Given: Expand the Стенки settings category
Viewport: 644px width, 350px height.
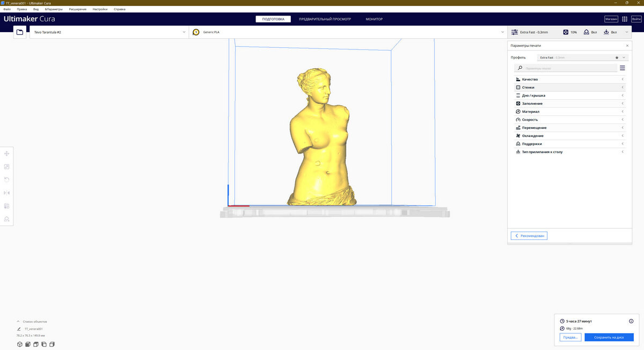Looking at the screenshot, I should 569,87.
